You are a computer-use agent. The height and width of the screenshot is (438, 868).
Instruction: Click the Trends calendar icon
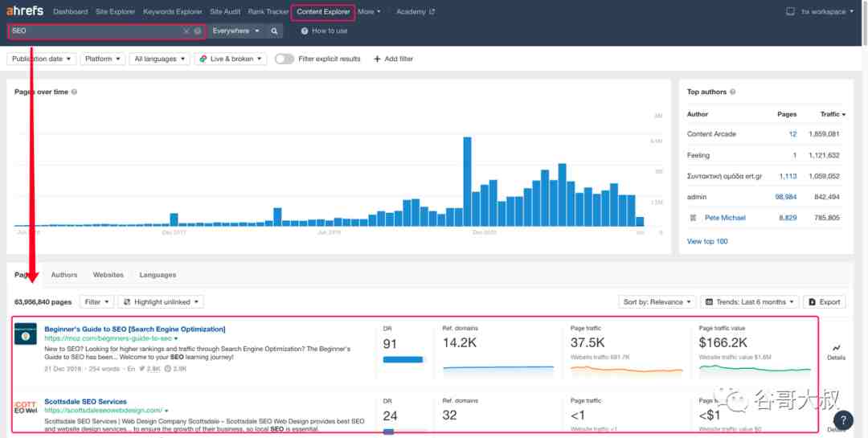click(709, 302)
